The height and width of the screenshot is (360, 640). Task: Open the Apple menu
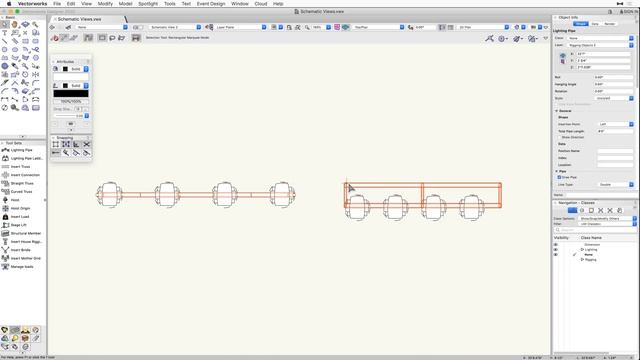pos(9,4)
